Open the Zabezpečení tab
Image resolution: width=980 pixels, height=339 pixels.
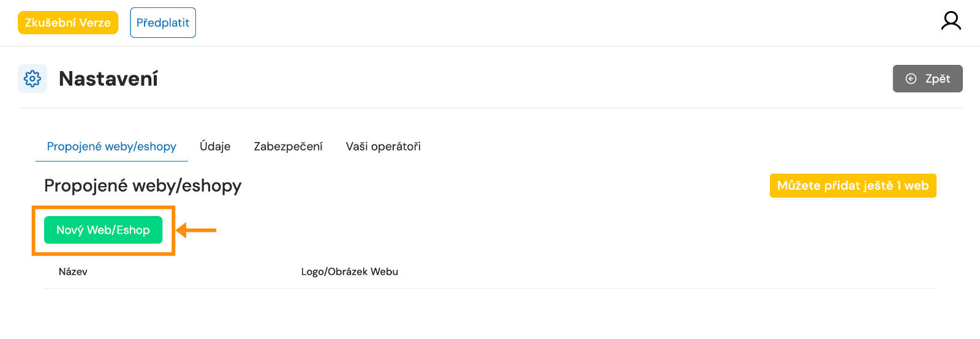pos(288,147)
